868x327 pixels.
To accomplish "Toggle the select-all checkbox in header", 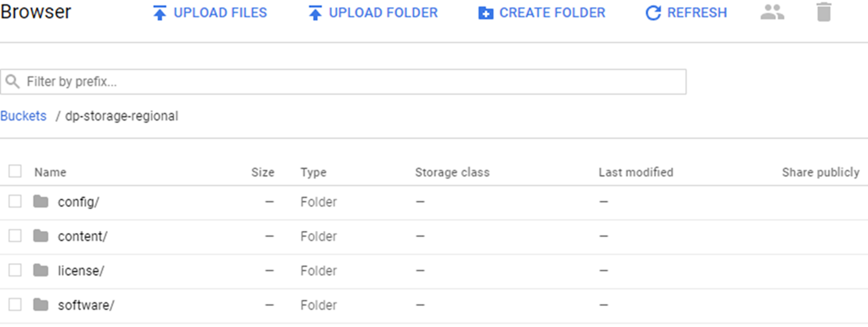I will [15, 171].
